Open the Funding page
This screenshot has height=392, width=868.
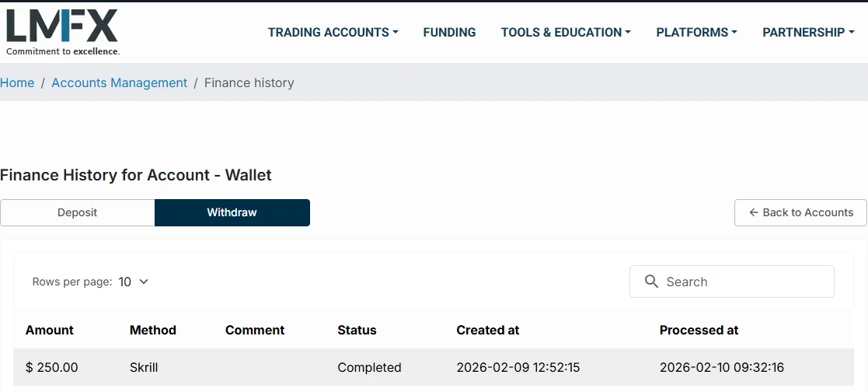(x=449, y=32)
